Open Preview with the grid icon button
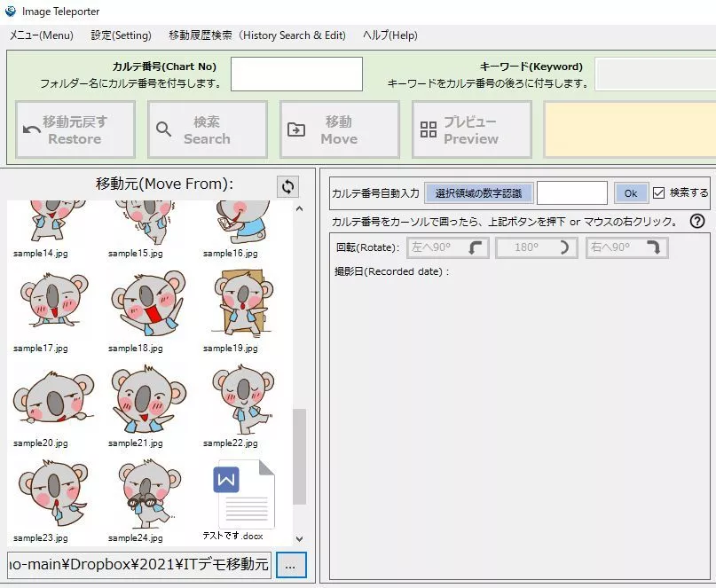Screen dimensions: 716x588 471,129
